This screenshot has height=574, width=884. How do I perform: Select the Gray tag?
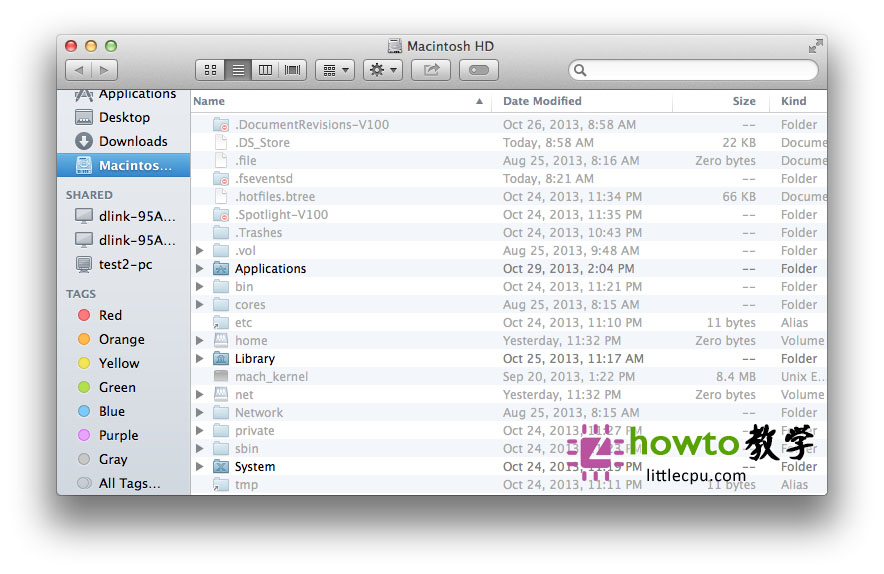(x=123, y=460)
